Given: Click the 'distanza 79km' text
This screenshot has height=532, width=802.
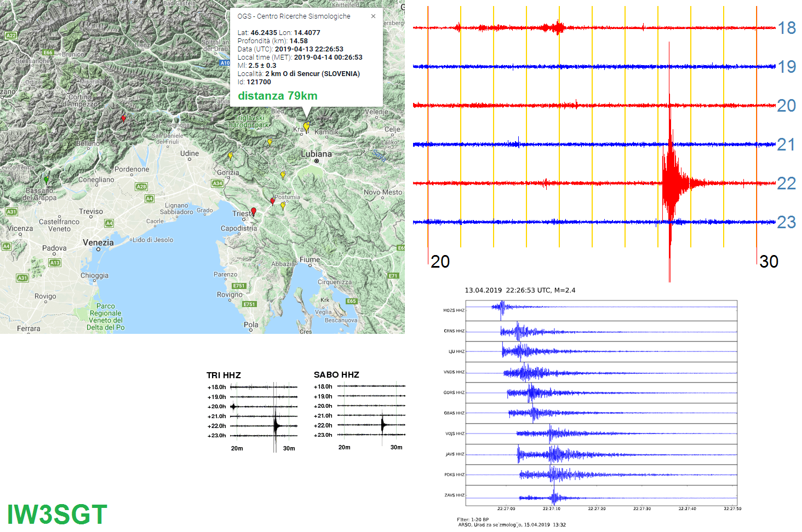Looking at the screenshot, I should point(277,96).
